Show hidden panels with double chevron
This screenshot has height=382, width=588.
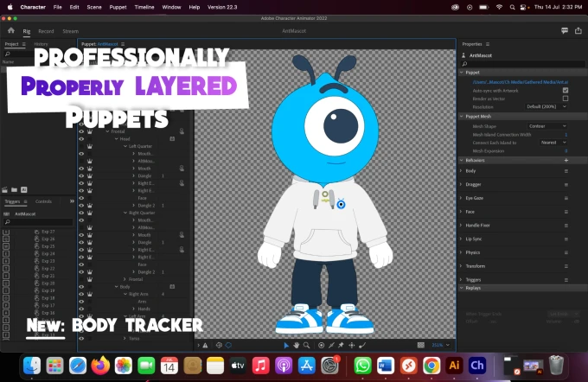click(x=72, y=201)
